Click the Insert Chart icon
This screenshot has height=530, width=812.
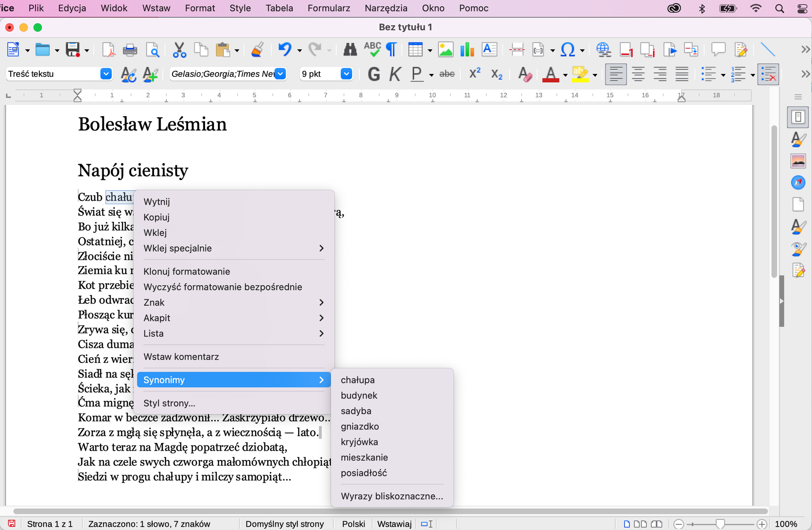pyautogui.click(x=467, y=50)
